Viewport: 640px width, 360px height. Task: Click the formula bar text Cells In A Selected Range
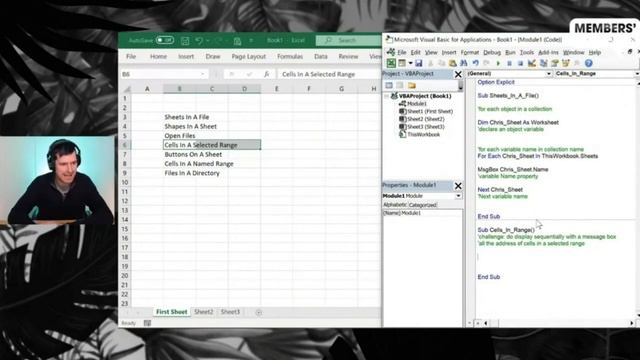pyautogui.click(x=318, y=74)
